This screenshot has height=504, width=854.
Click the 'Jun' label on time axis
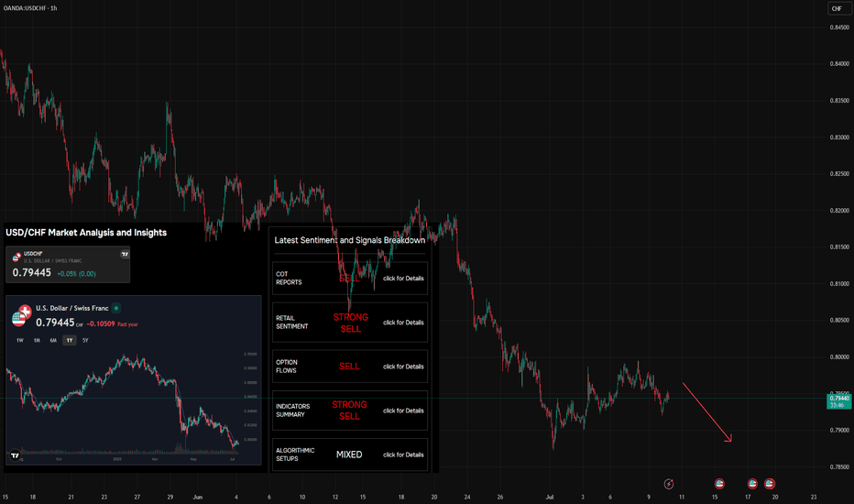coord(198,497)
